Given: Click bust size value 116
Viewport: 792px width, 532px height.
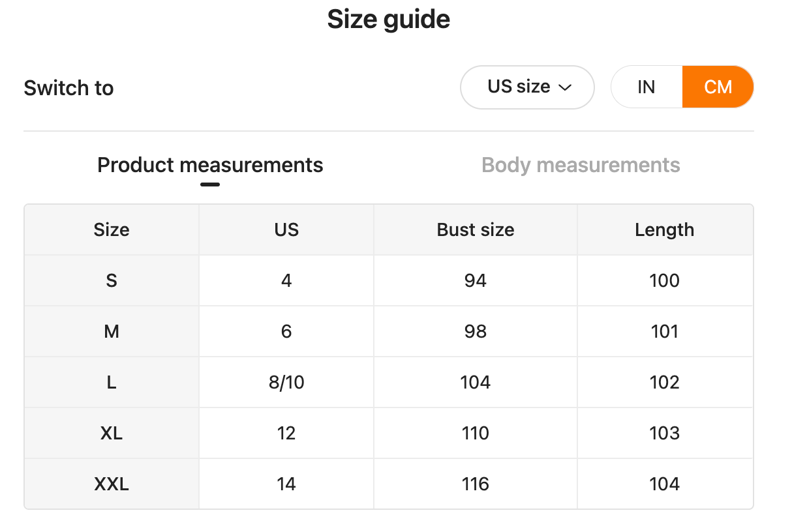Looking at the screenshot, I should tap(476, 484).
